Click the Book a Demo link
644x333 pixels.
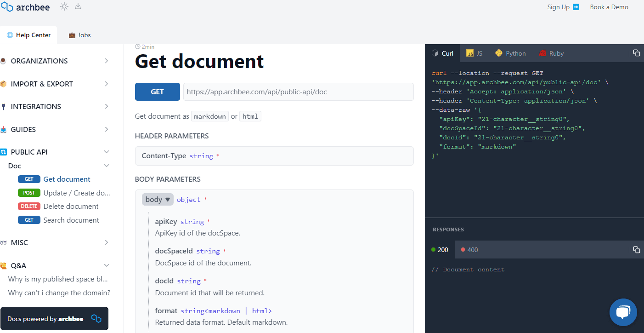[609, 7]
